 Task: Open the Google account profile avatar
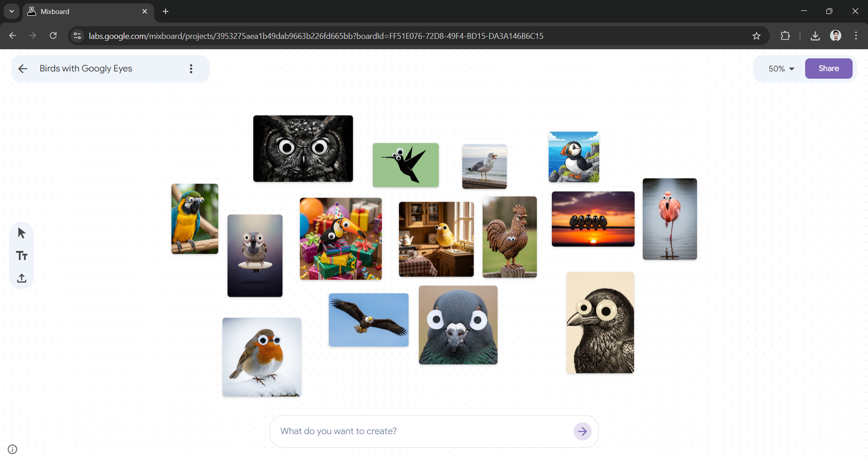pyautogui.click(x=836, y=36)
